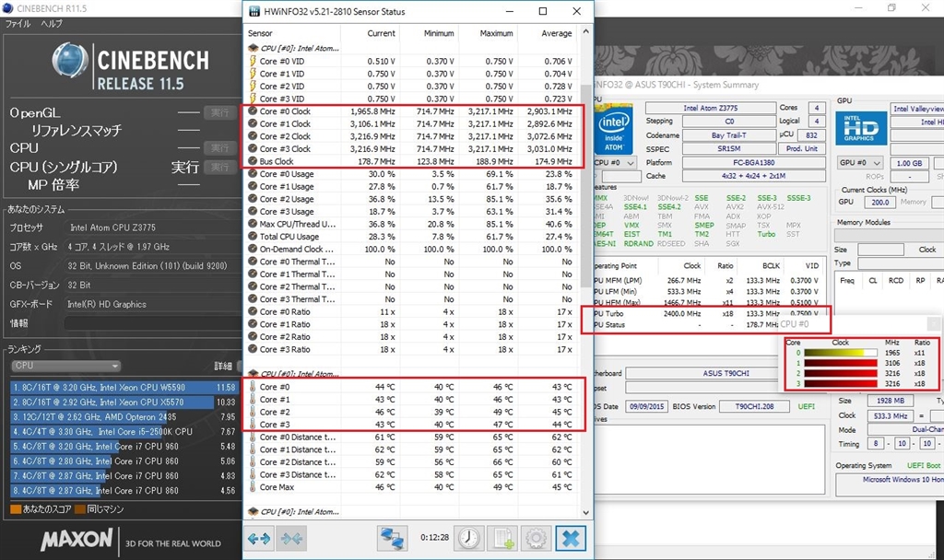Click the green Turbo feature label
The width and height of the screenshot is (944, 560).
pos(766,235)
